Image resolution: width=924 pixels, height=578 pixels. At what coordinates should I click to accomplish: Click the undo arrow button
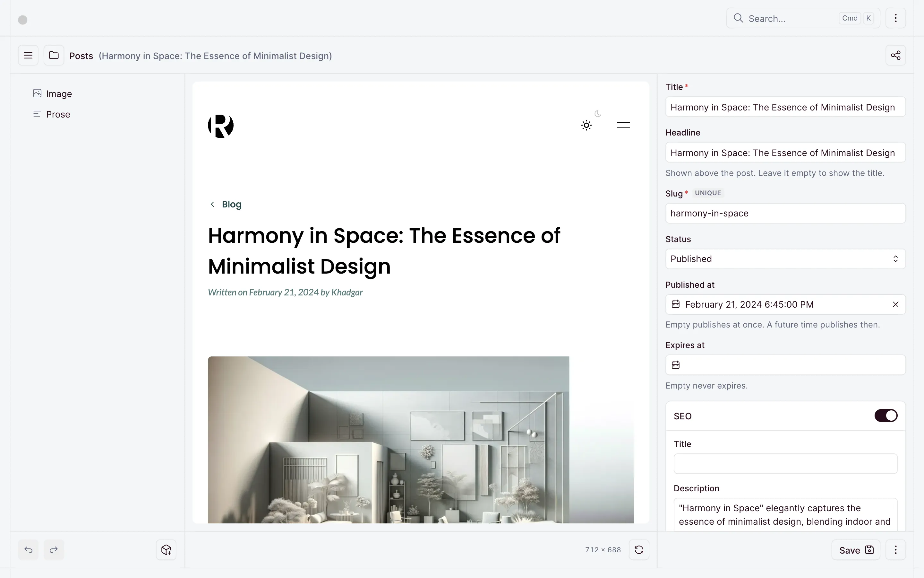point(28,550)
